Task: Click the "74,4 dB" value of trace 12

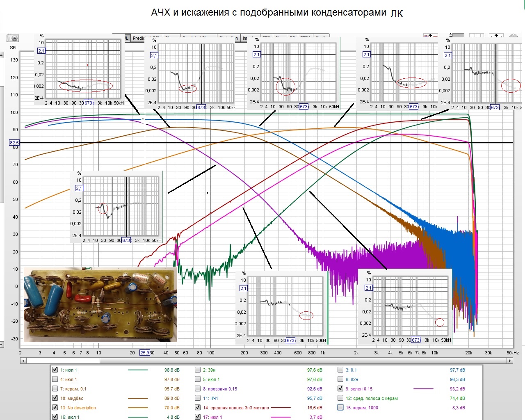Action: click(457, 398)
